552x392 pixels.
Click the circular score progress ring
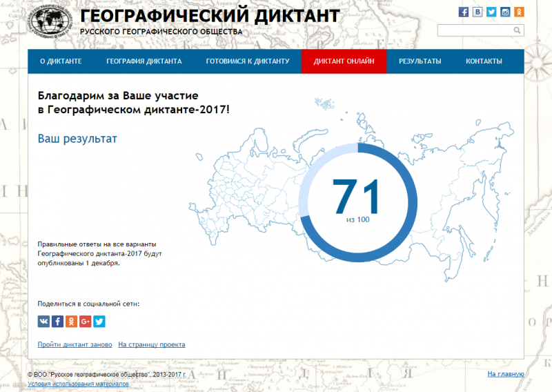pos(358,202)
